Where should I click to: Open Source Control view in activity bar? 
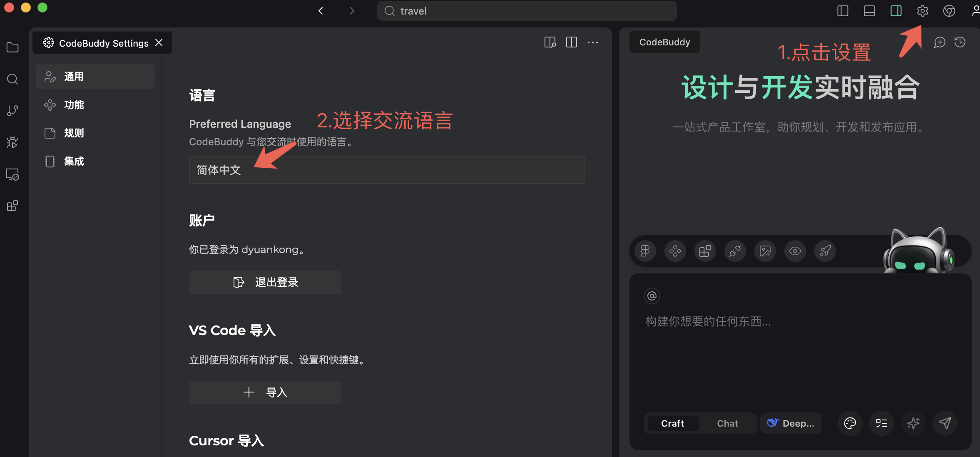[x=12, y=110]
